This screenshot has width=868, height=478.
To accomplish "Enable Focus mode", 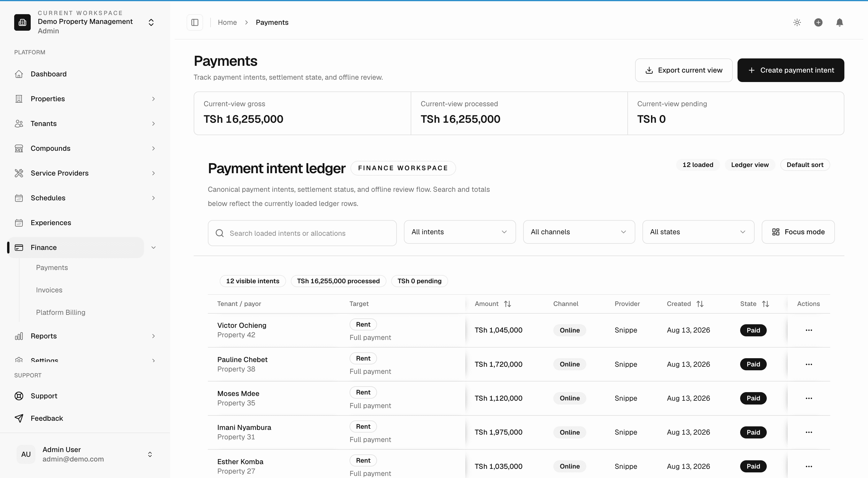I will [x=798, y=232].
